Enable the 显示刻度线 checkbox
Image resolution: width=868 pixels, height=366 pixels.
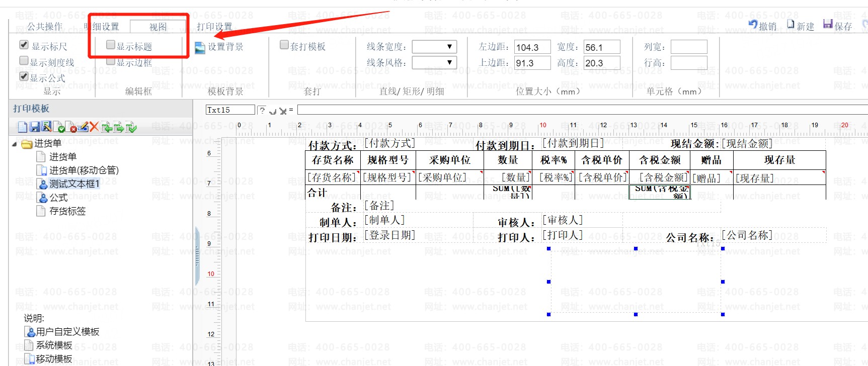(x=24, y=61)
